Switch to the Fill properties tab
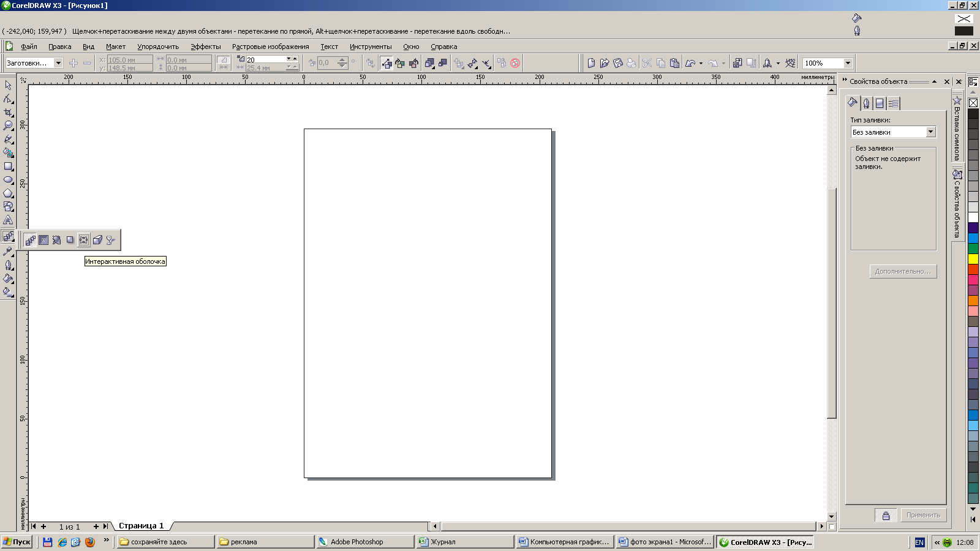This screenshot has width=980, height=551. tap(853, 103)
